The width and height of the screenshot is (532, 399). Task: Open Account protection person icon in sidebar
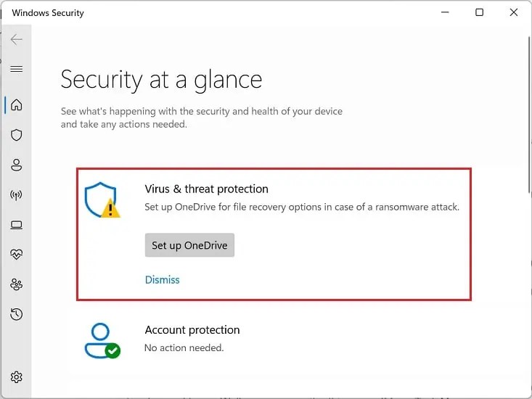(x=16, y=165)
